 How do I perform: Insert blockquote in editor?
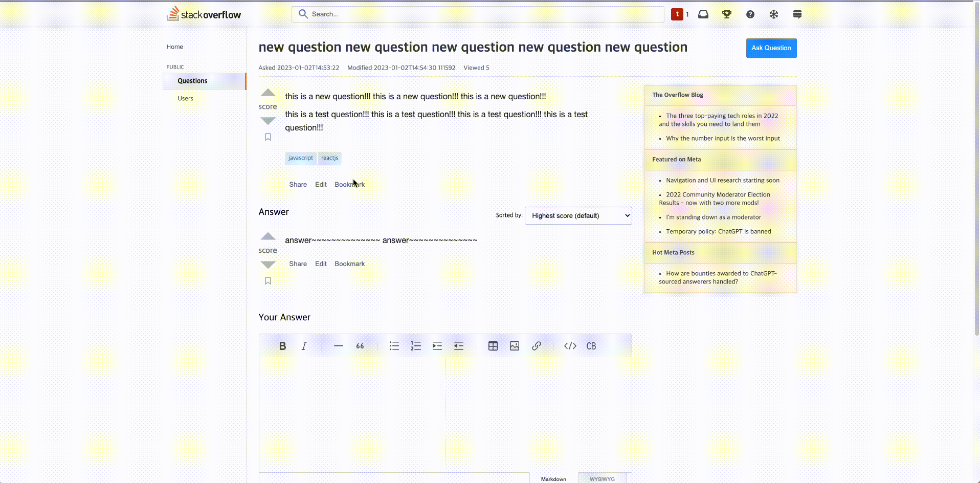click(360, 346)
